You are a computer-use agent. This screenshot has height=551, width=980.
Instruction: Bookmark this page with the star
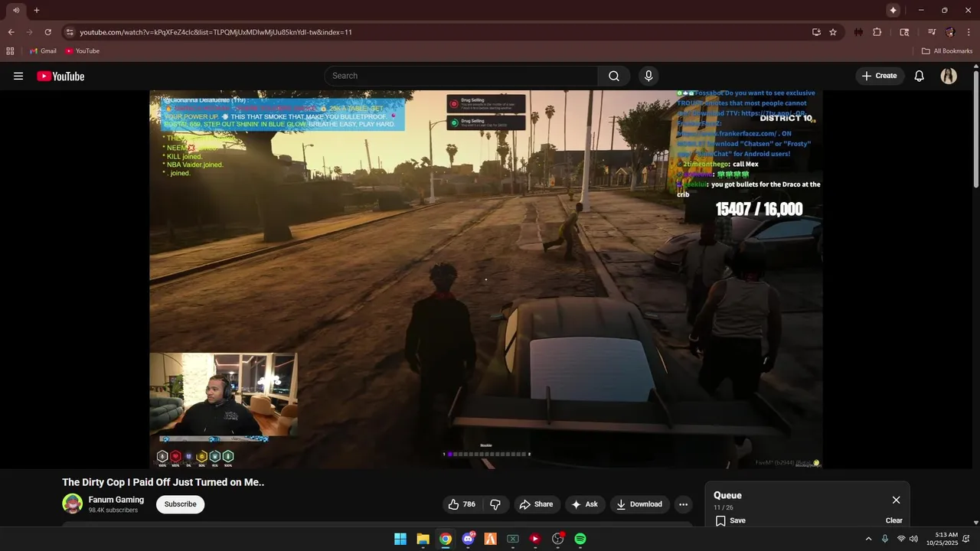tap(833, 32)
